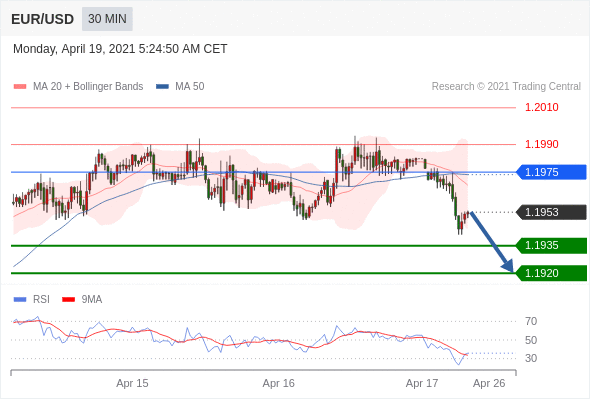Click the red 1.2010 resistance label
This screenshot has width=590, height=400.
[x=542, y=108]
